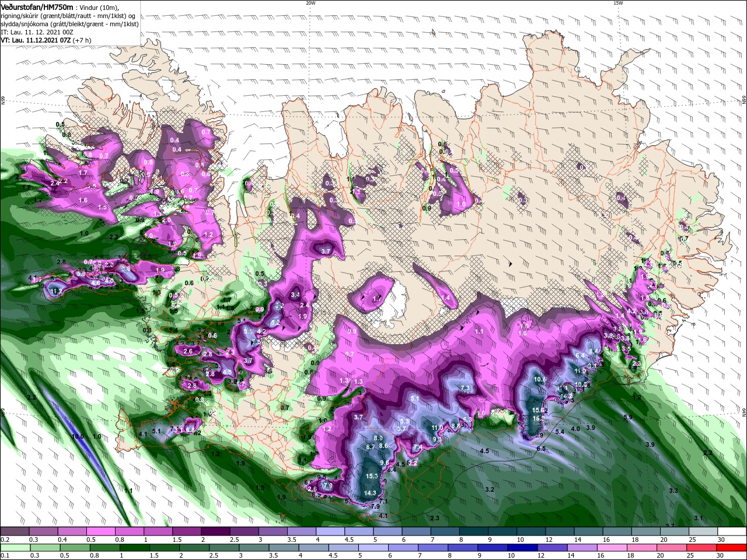Click the 11.2 value on the west peninsula
The image size is (747, 560).
tap(57, 290)
